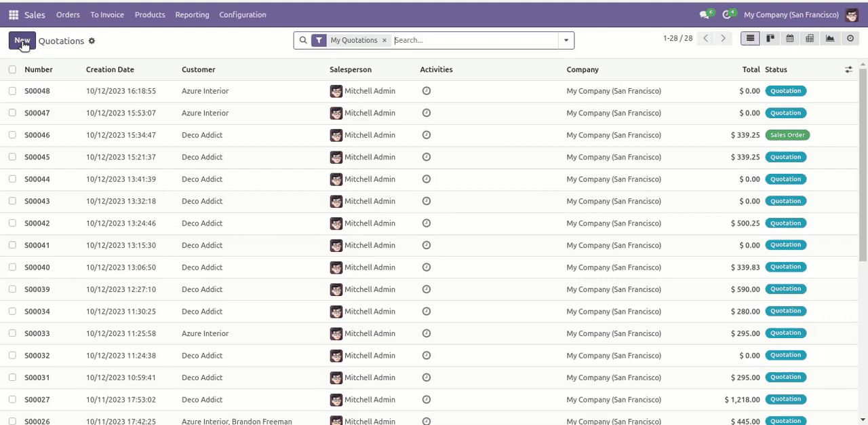Click Azure Interior customer on S00033

(205, 333)
